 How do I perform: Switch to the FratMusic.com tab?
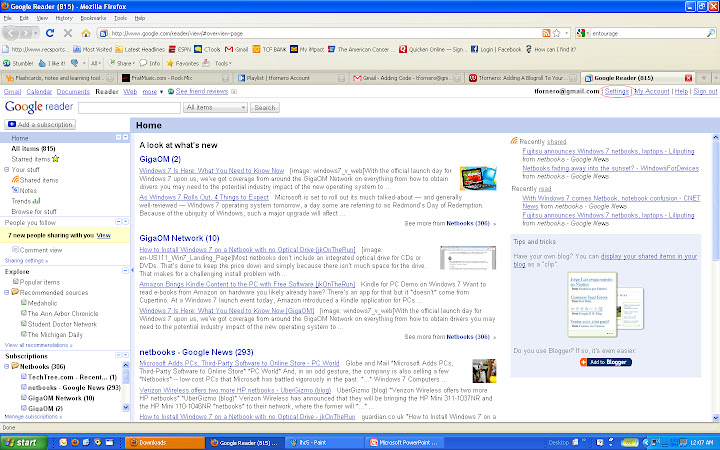[x=175, y=78]
